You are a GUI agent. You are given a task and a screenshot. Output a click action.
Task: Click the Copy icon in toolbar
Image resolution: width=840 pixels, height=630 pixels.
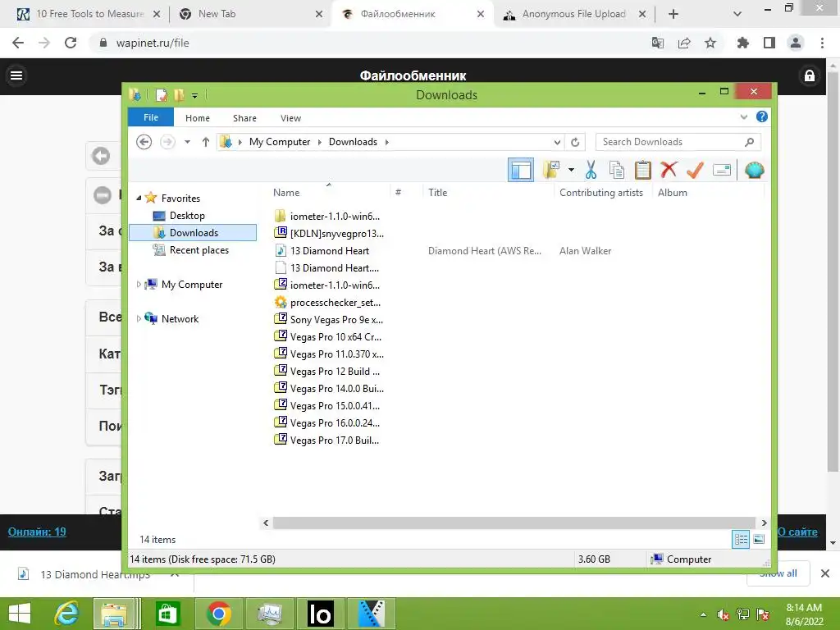(x=617, y=171)
